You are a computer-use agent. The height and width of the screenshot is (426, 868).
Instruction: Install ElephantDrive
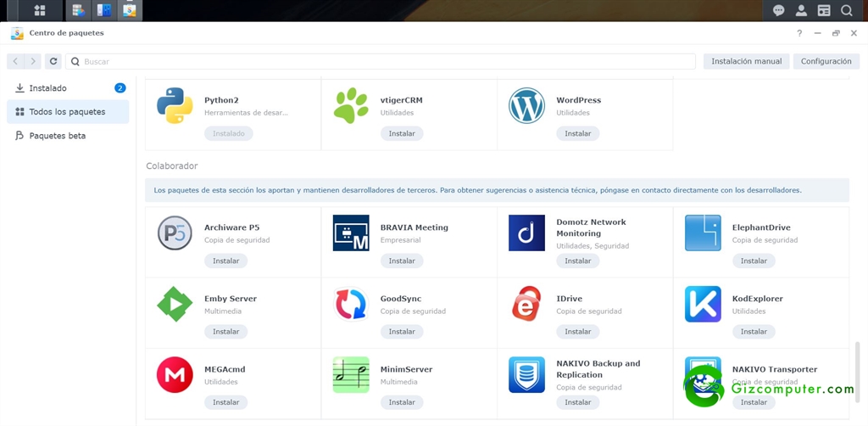click(x=754, y=261)
